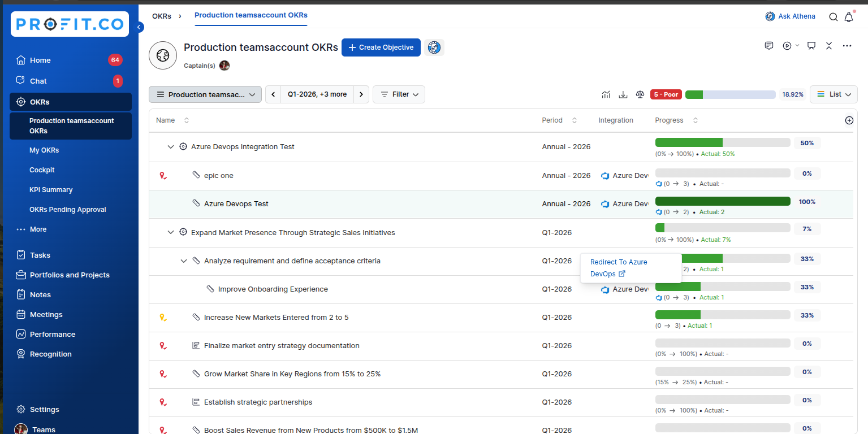Click red status pin on epic one row

pos(163,176)
